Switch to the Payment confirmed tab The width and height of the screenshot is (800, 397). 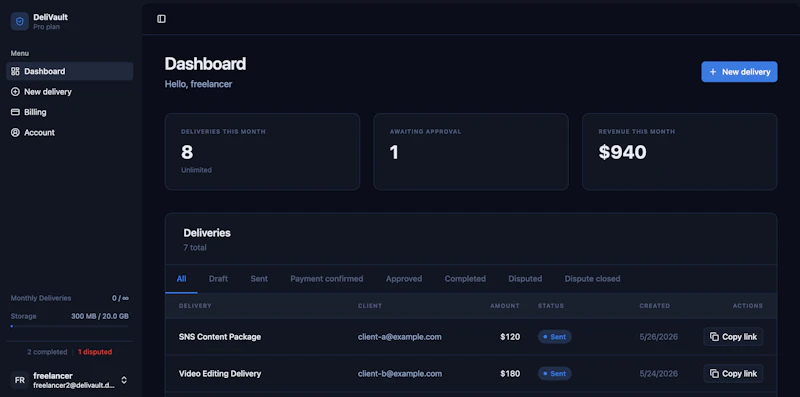point(327,279)
